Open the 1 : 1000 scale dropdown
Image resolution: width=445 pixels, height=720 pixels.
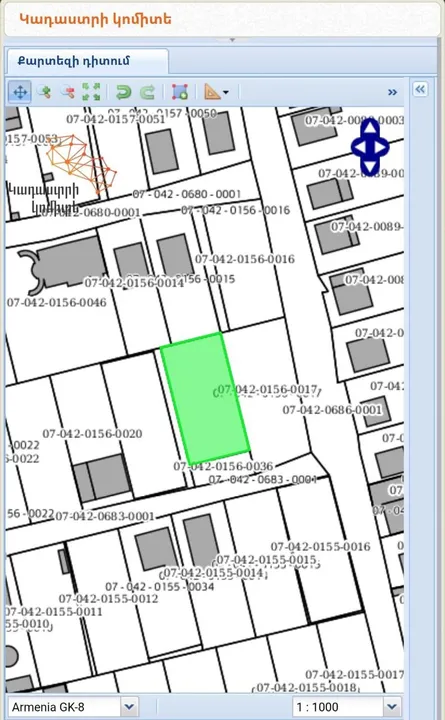coord(391,707)
